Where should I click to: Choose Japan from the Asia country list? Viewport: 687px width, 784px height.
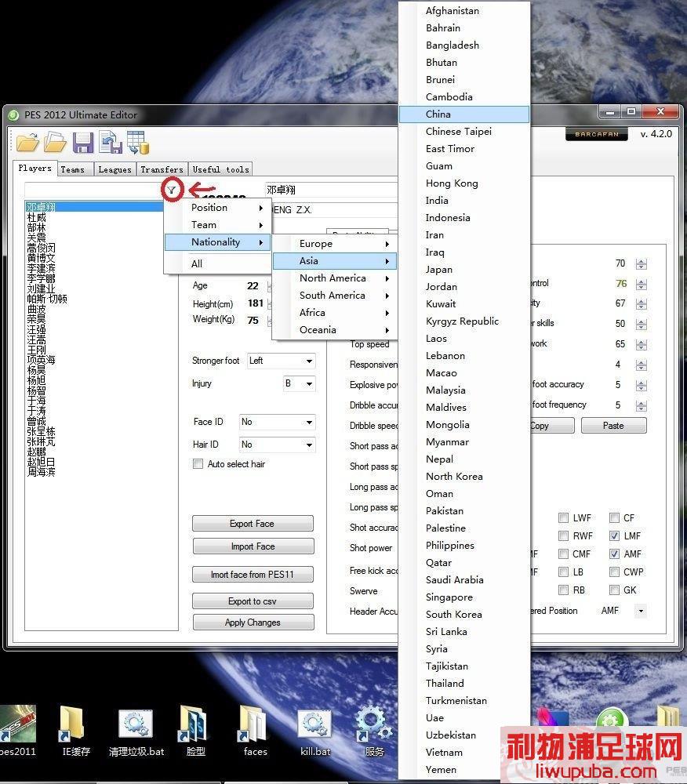click(x=464, y=270)
